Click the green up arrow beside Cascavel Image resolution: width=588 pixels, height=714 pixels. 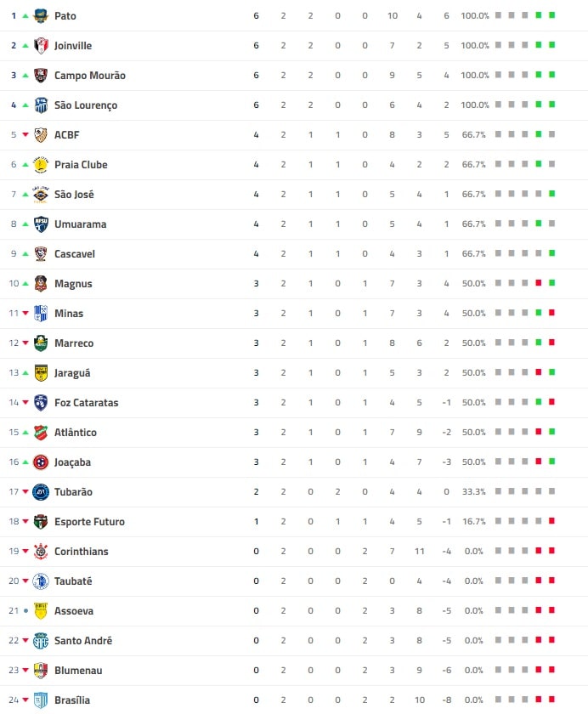pos(25,254)
